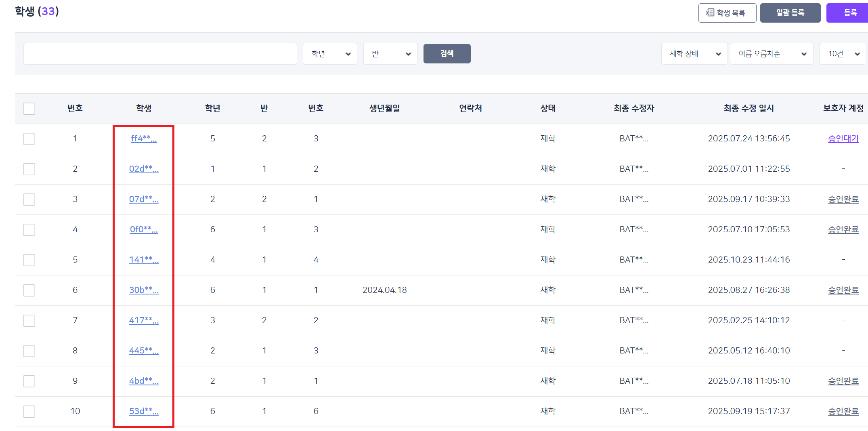
Task: Toggle the select-all checkbox in header
Action: pyautogui.click(x=29, y=108)
